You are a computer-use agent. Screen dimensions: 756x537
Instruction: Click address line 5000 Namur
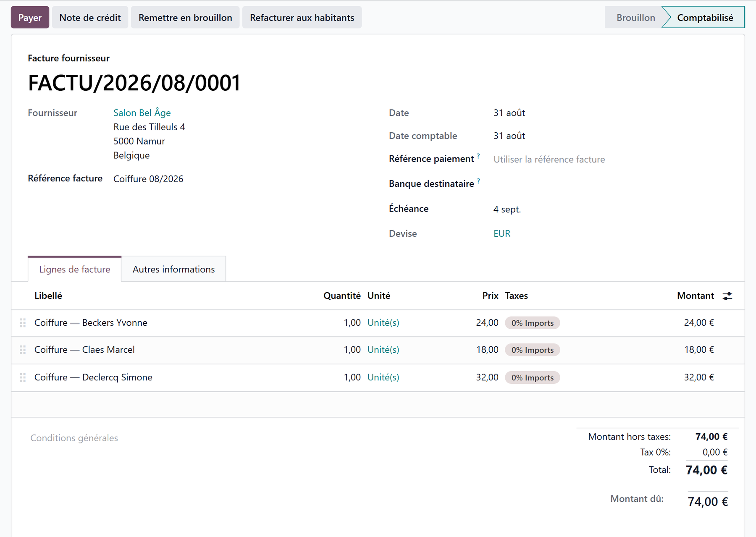139,141
